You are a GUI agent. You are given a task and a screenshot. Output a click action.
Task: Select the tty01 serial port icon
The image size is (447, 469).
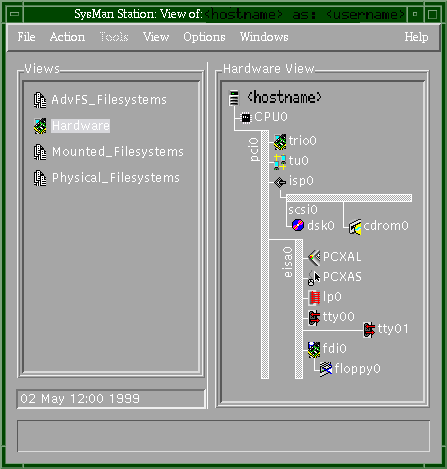[x=369, y=330]
